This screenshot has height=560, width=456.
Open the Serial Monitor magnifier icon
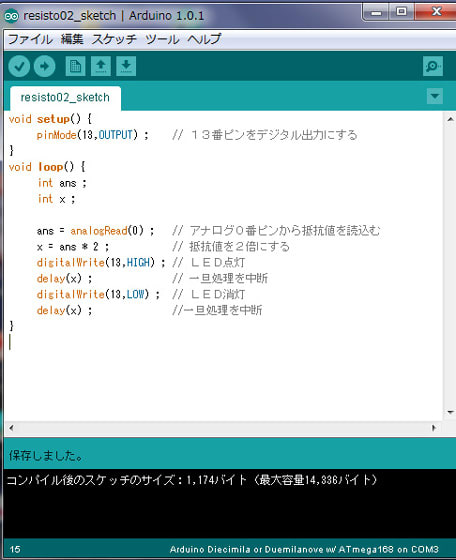click(433, 66)
